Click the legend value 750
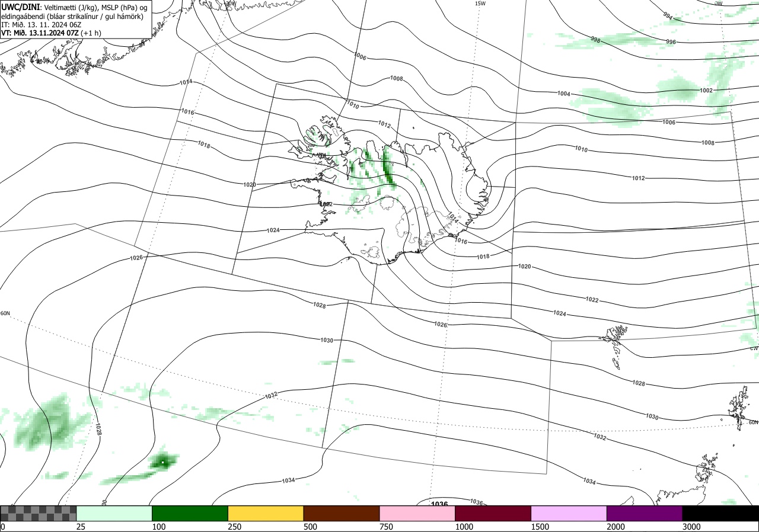Image resolution: width=759 pixels, height=532 pixels. (387, 527)
